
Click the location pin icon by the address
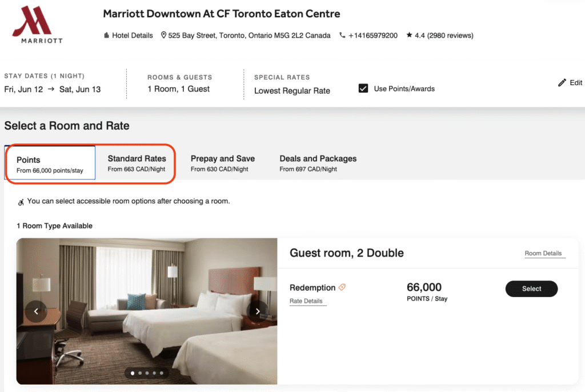(163, 35)
